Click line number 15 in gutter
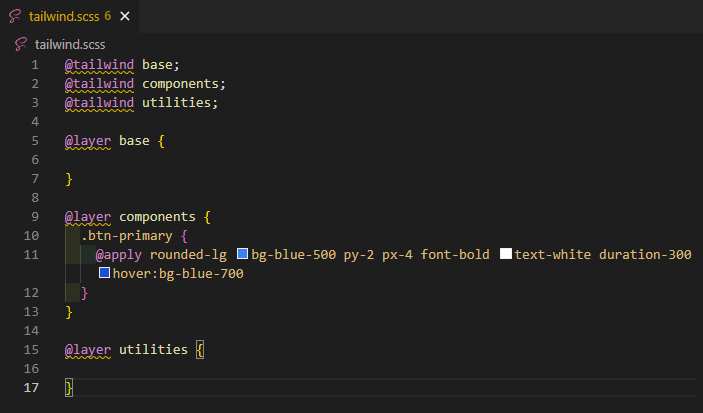703x413 pixels. coord(31,349)
